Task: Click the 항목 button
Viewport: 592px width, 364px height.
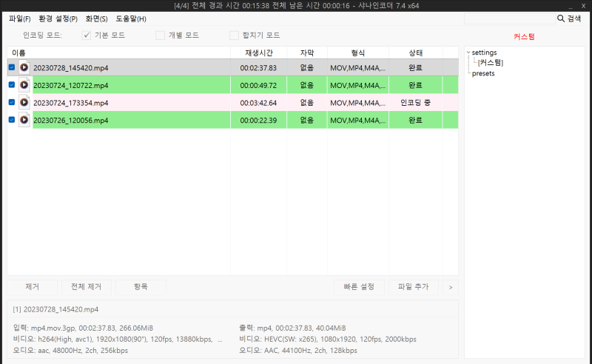Action: point(141,287)
